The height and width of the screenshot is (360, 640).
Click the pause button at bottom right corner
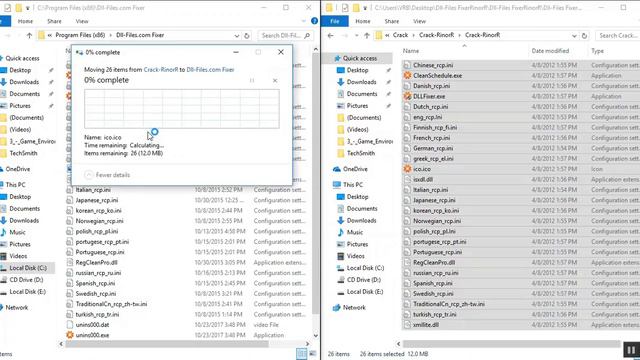[631, 350]
